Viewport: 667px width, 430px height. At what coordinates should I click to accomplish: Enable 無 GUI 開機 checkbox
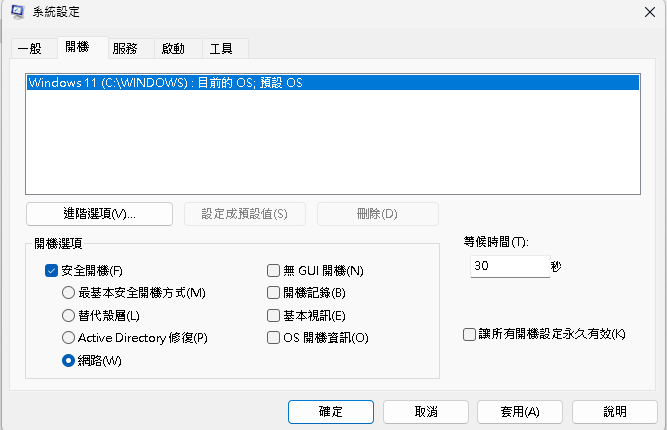pos(273,270)
